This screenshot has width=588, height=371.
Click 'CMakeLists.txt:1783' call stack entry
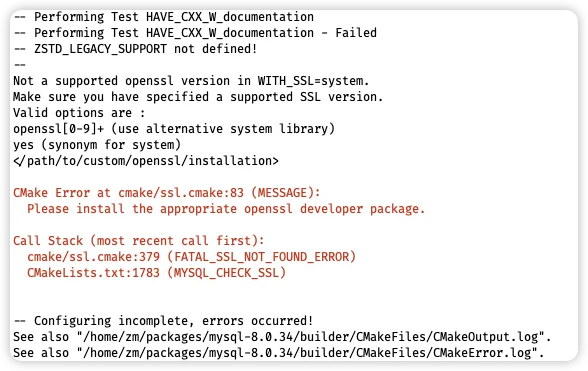(x=93, y=273)
